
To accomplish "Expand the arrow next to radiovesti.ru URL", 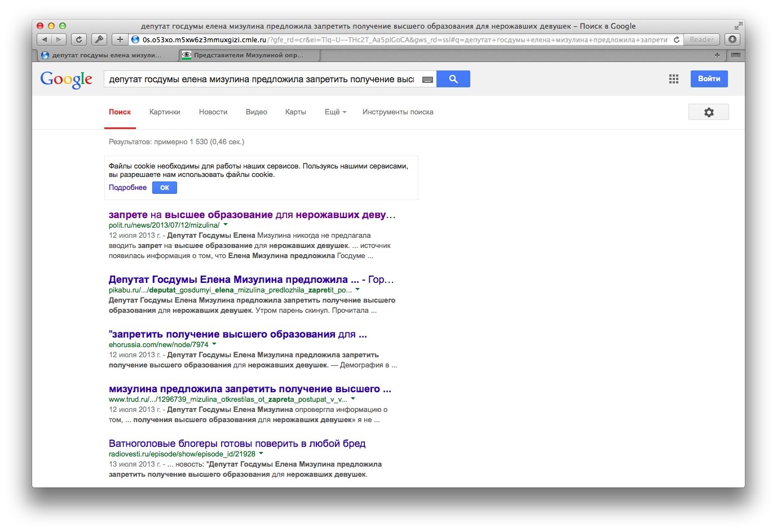I will point(261,454).
